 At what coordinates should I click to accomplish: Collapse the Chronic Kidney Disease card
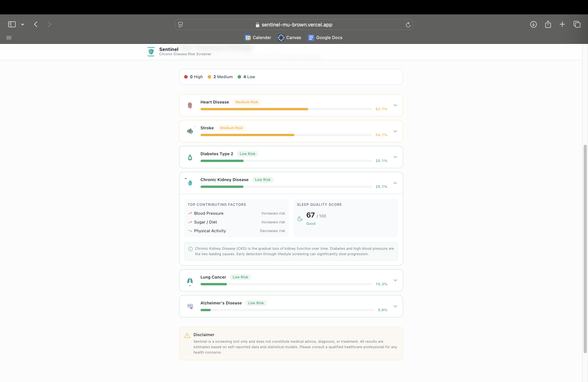[x=395, y=183]
